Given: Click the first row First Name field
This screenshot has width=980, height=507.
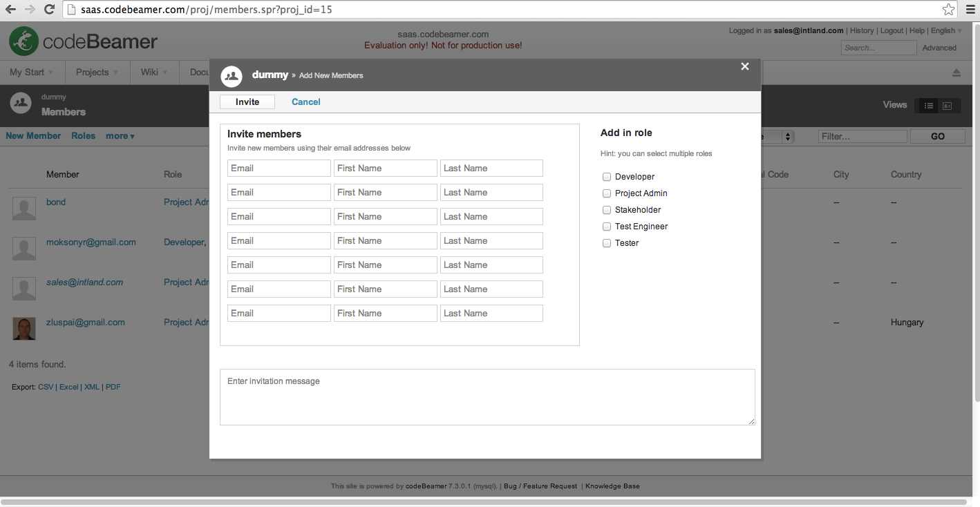Looking at the screenshot, I should click(x=386, y=169).
